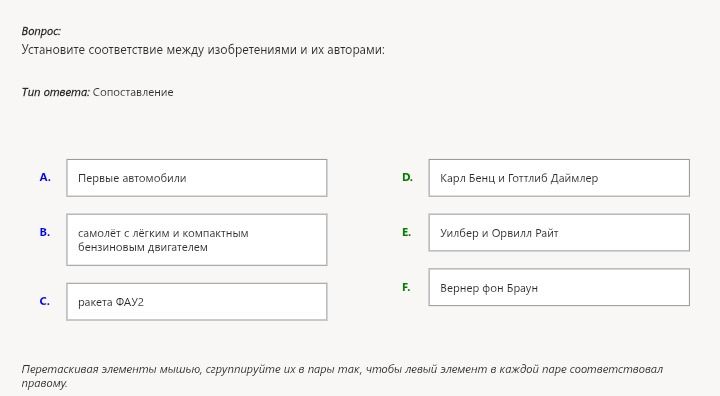Image resolution: width=720 pixels, height=396 pixels.
Task: Click the blue letter A label
Action: point(45,177)
